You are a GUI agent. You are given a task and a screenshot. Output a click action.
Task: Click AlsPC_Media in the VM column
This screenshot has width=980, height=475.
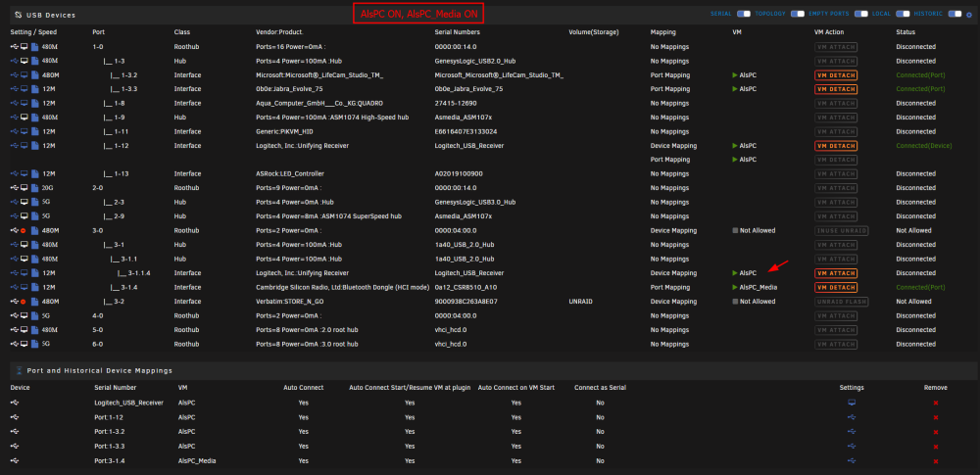pos(759,288)
